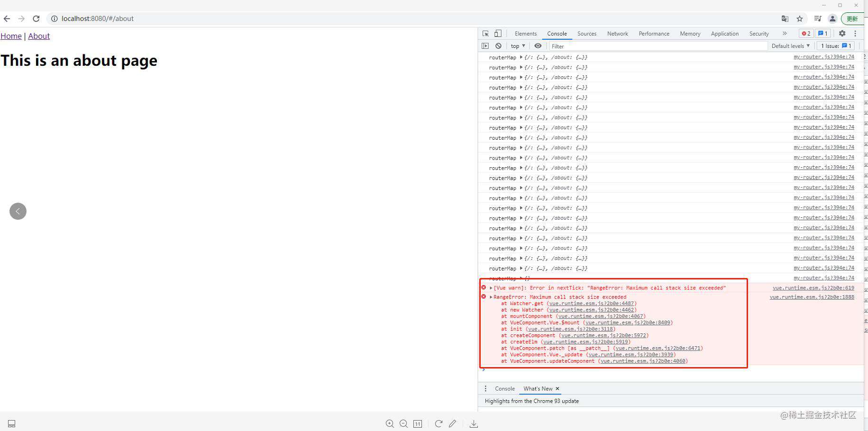The image size is (868, 431).
Task: Open the translate page icon
Action: [x=785, y=18]
